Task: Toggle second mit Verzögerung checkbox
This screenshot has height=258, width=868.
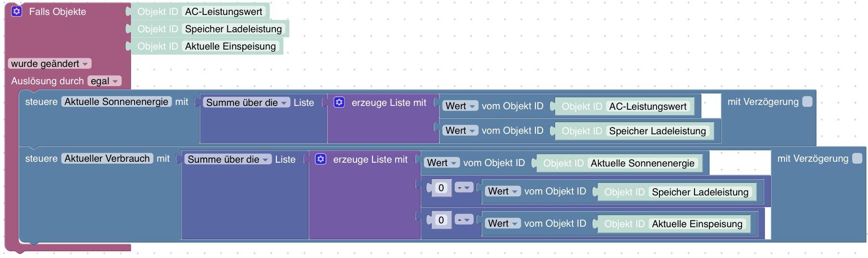Action: 857,158
